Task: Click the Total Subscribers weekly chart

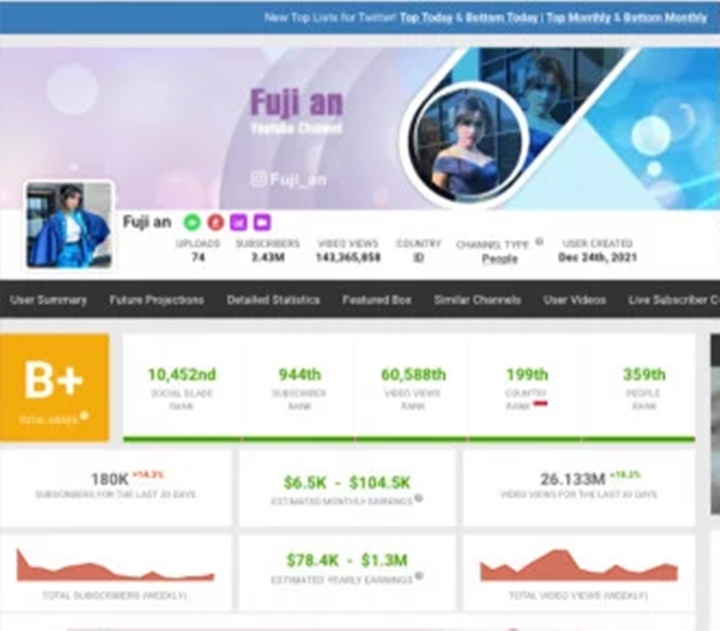Action: coord(115,565)
